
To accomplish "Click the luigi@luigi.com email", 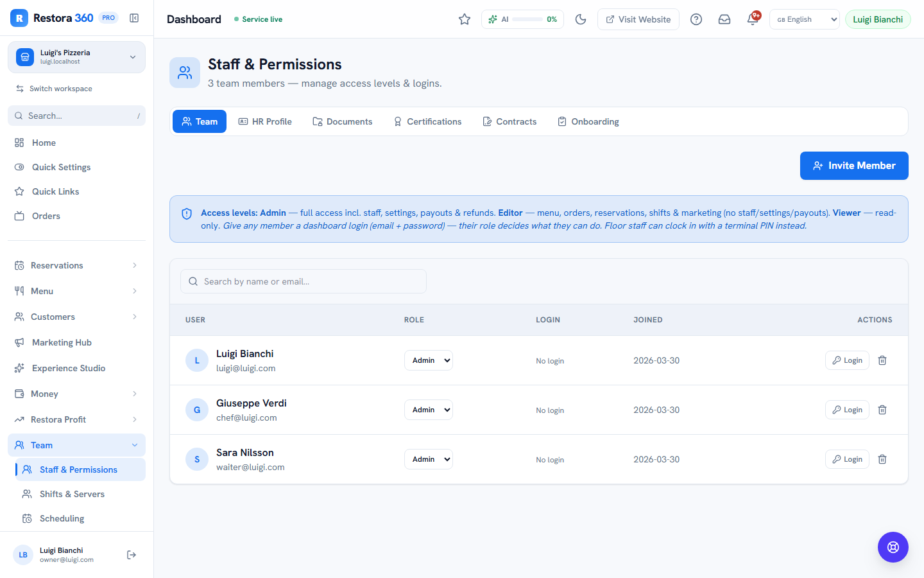I will (246, 369).
